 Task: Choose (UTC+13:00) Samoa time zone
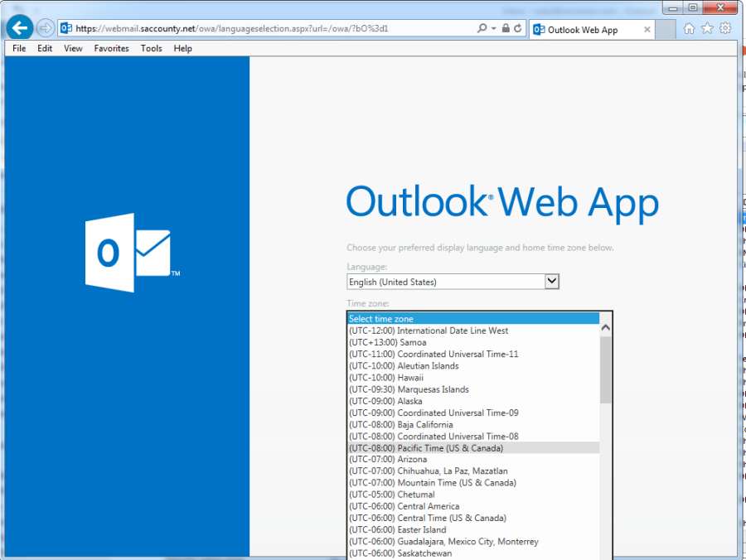pyautogui.click(x=473, y=342)
